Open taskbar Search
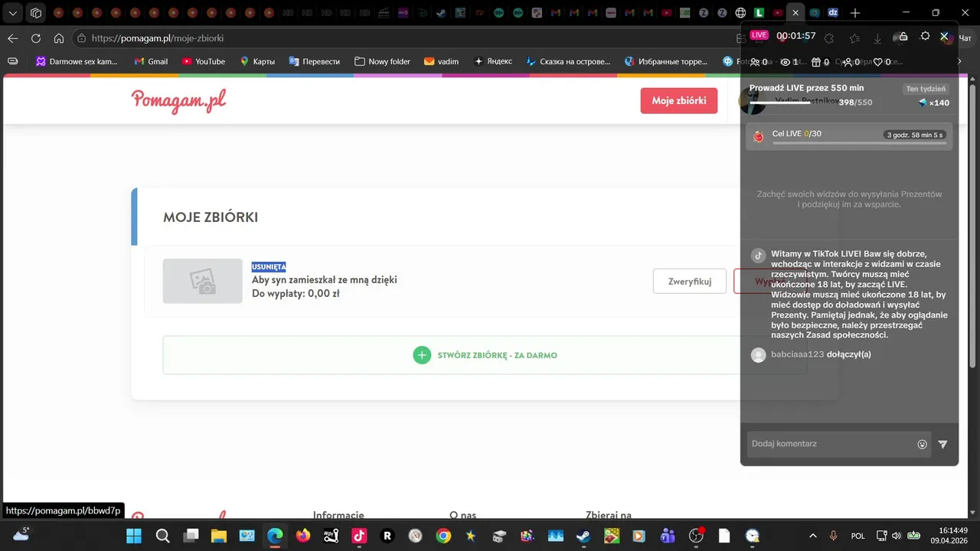 point(162,536)
